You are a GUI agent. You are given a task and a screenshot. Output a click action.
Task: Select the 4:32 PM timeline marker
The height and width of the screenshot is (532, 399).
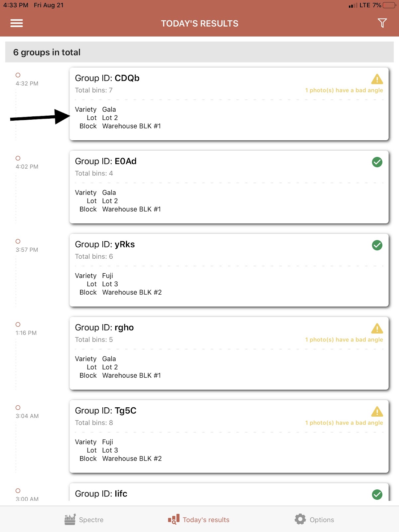pyautogui.click(x=18, y=75)
